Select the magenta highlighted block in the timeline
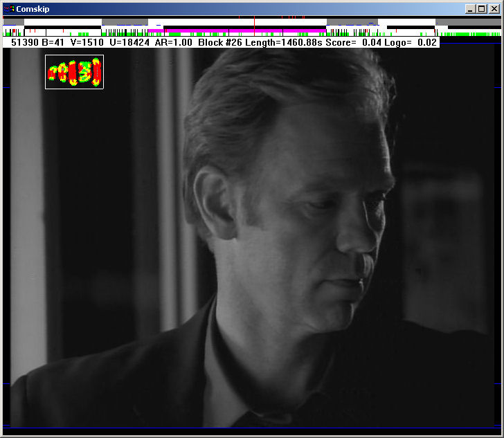504x438 pixels. 237,30
